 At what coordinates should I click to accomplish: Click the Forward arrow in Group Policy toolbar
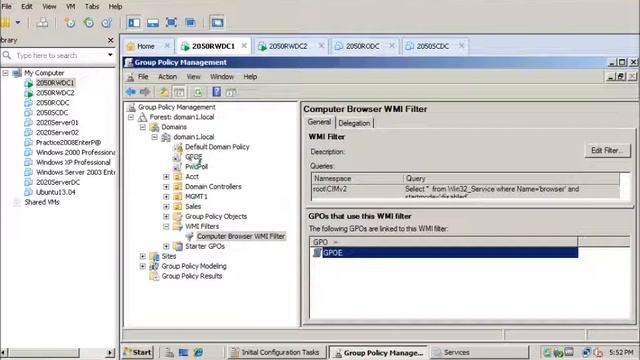coord(145,92)
